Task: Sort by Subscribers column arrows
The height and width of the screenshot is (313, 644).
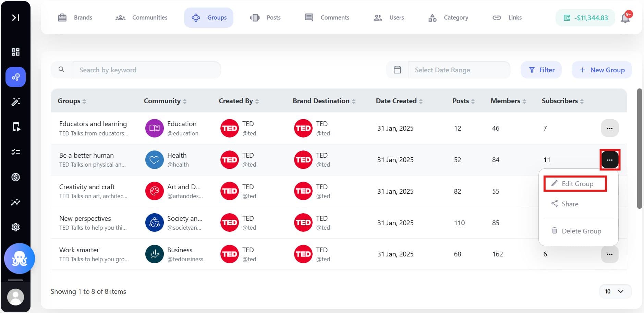Action: click(582, 101)
